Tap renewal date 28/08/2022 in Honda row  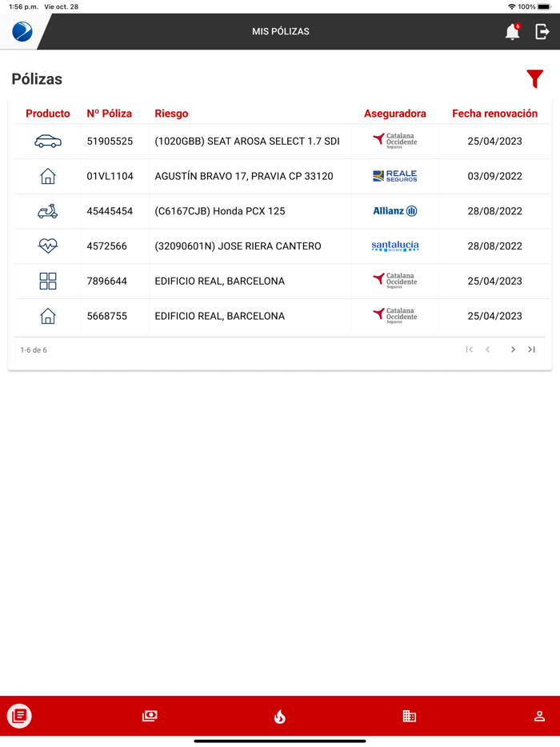tap(494, 211)
